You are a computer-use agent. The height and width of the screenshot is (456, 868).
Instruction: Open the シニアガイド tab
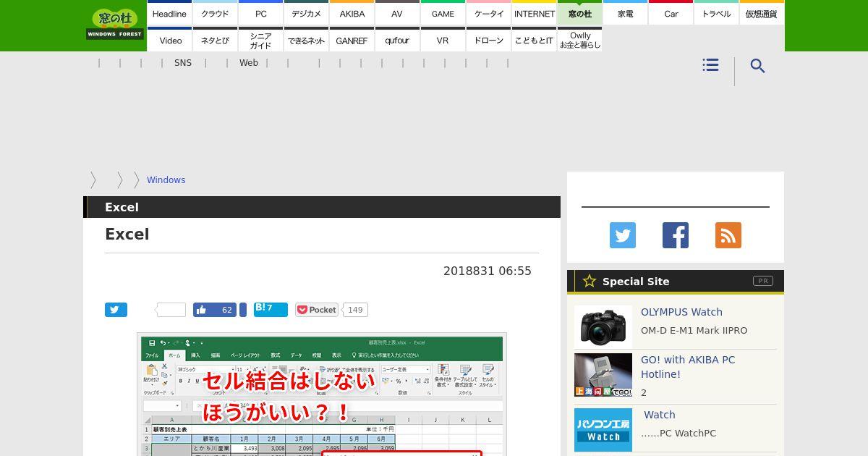tap(261, 40)
